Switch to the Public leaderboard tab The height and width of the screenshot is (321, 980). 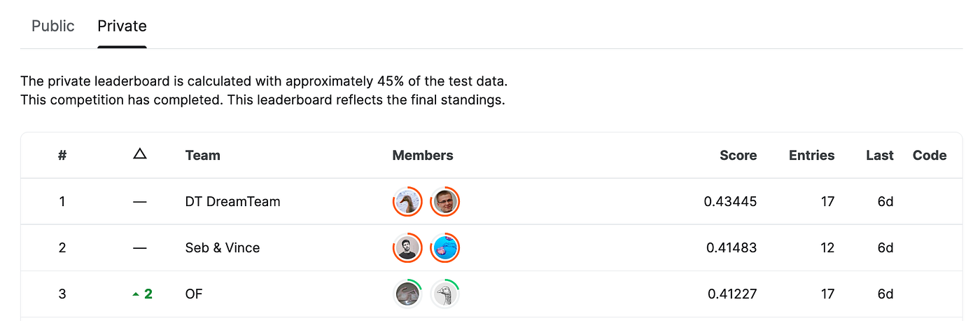52,26
